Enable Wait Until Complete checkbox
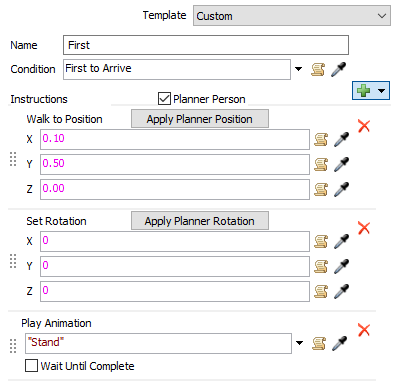The width and height of the screenshot is (396, 385). click(x=31, y=366)
